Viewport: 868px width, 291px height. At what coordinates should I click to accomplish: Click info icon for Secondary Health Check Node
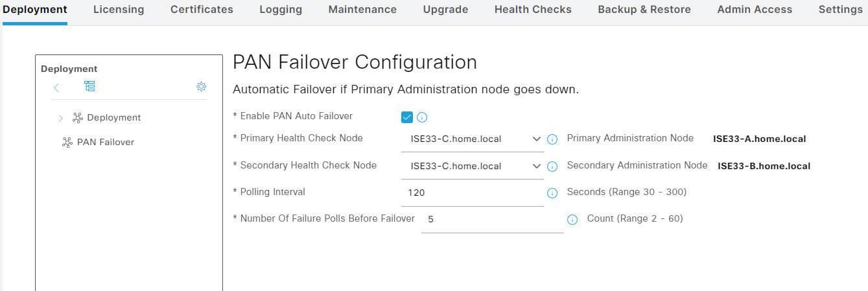click(552, 167)
